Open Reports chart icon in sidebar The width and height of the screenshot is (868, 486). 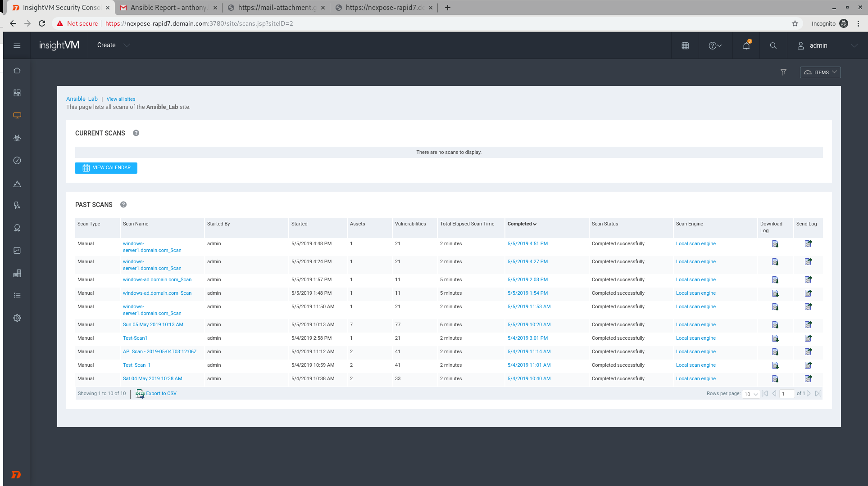tap(17, 251)
